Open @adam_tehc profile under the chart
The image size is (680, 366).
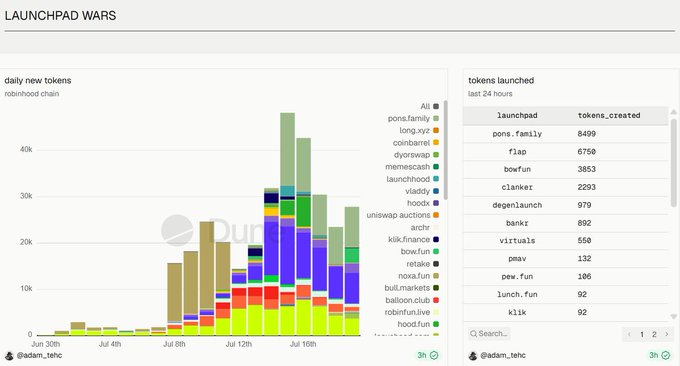[x=39, y=355]
